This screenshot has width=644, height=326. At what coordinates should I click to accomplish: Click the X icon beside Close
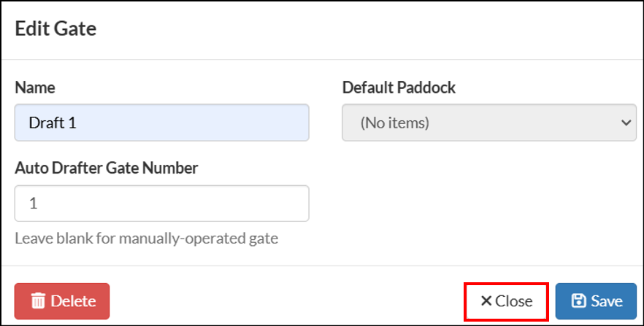(486, 301)
